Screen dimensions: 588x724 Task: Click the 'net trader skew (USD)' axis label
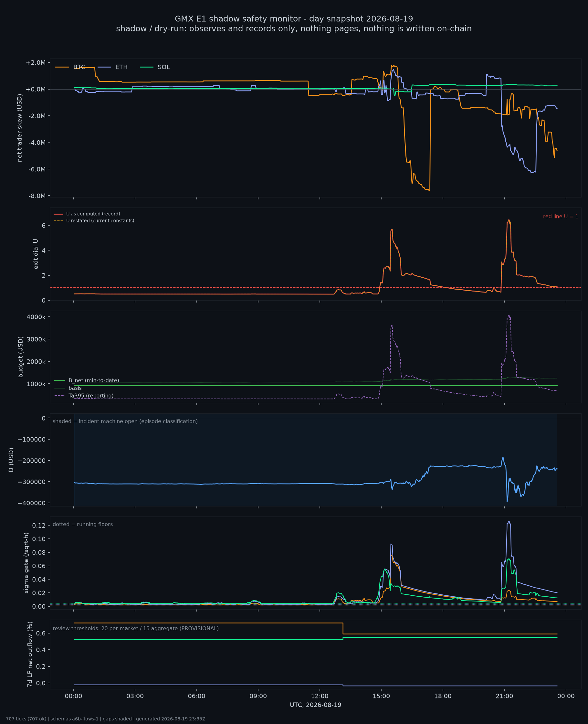pos(20,128)
